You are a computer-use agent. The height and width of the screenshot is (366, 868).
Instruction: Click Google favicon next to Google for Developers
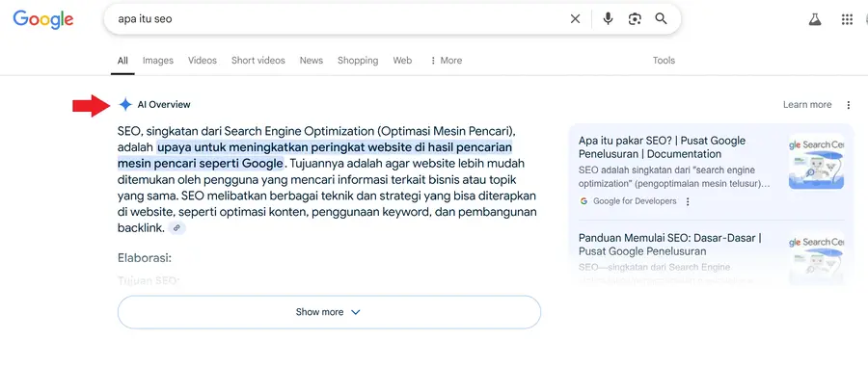click(583, 201)
